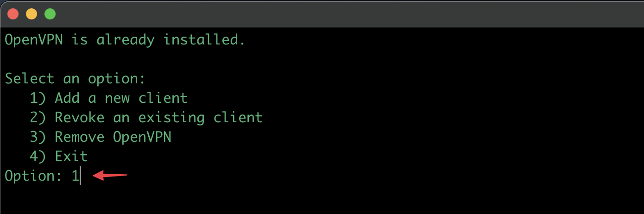Screen dimensions: 644x214
Task: Click the word "installed." in the first line
Action: [204, 40]
